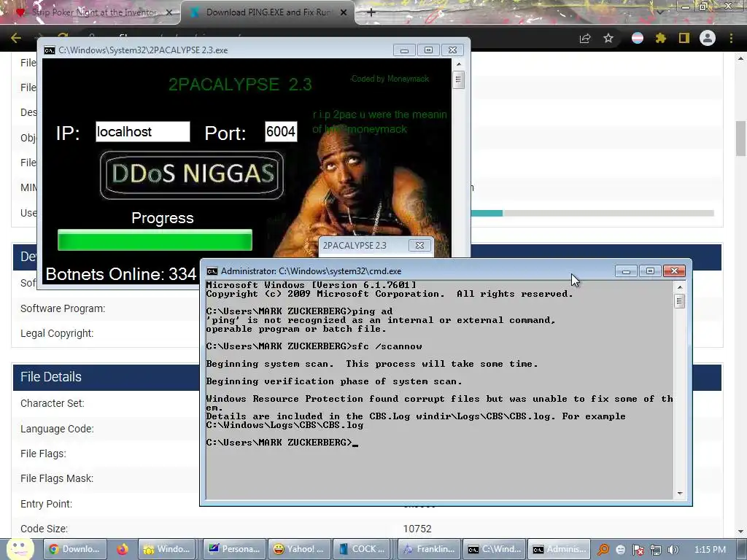Click the scroll down arrow in cmd.exe window
This screenshot has height=560, width=747.
coord(680,494)
